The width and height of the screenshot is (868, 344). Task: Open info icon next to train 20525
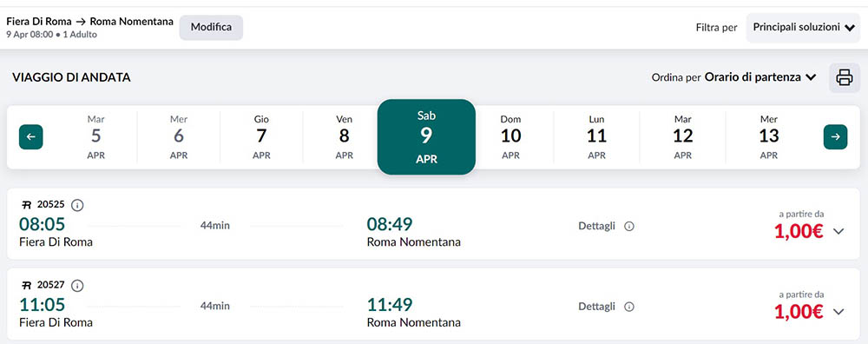coord(77,206)
